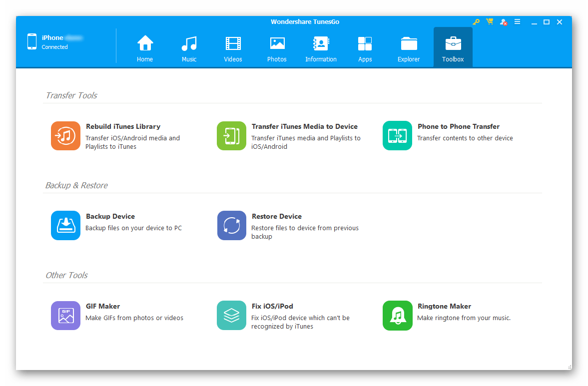The image size is (588, 386).
Task: Go to the Music tab
Action: (x=189, y=48)
